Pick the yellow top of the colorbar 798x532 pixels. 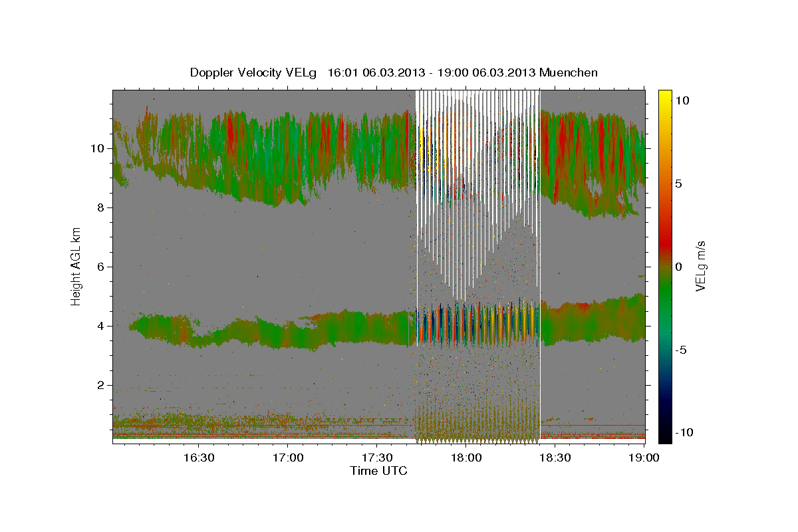(664, 96)
